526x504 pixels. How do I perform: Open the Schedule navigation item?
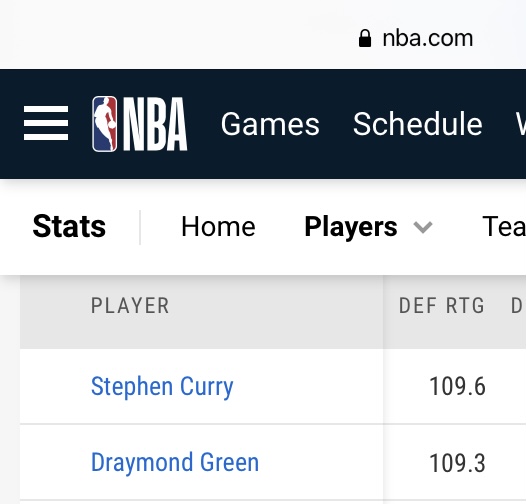[418, 124]
